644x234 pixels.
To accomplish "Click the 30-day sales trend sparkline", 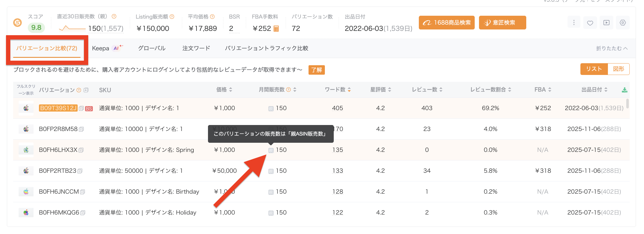I will click(x=72, y=28).
